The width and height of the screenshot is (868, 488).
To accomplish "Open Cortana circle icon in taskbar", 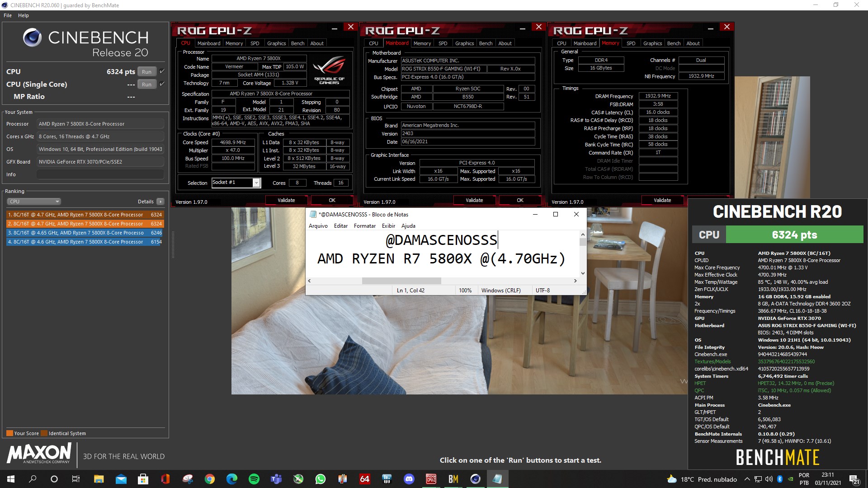I will click(54, 479).
